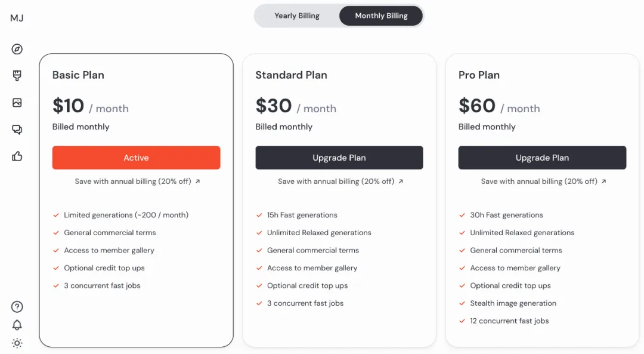This screenshot has width=644, height=354.
Task: Toggle light mode sun icon
Action: point(17,343)
